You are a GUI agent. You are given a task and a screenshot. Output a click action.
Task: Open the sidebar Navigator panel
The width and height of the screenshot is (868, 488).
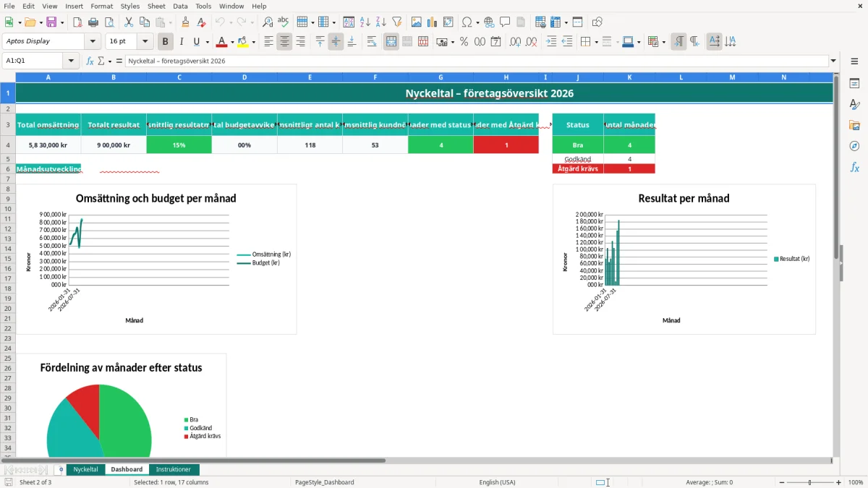pos(854,146)
